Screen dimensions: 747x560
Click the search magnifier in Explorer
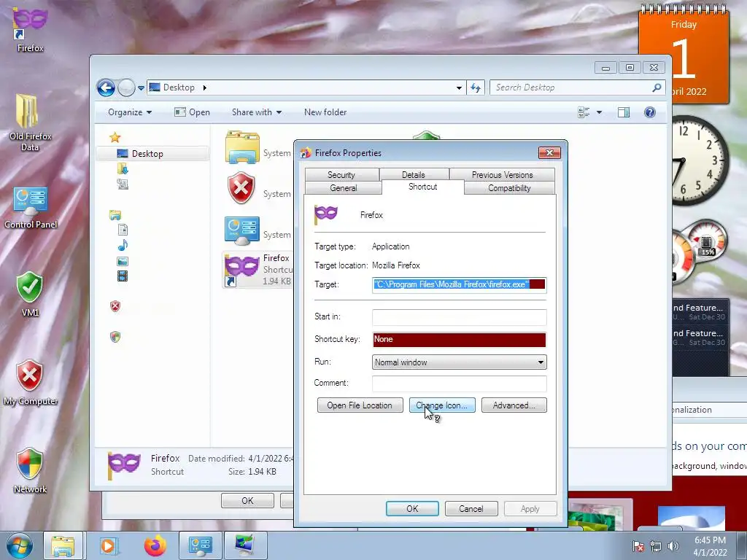click(657, 87)
